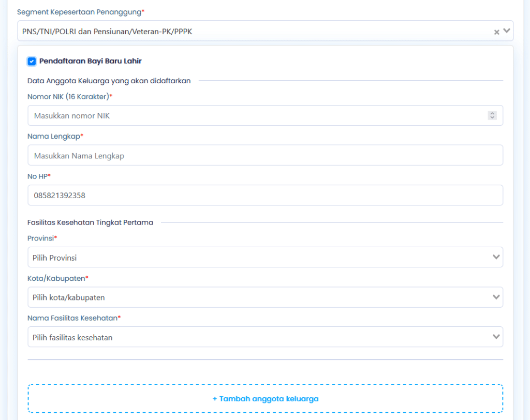Click the Nomor NIK (16 Karakter) label
Screen dimensions: 530x420
click(x=69, y=97)
